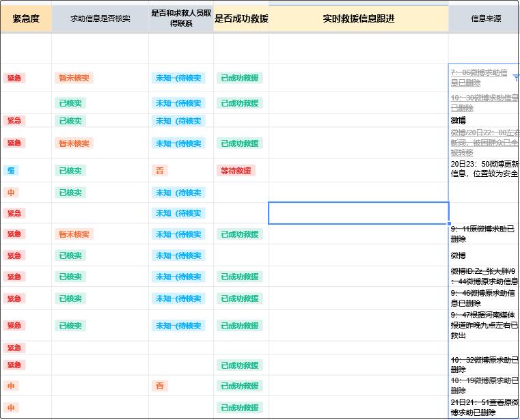Click 暂未核实 tag in the 微博/20日22:00 row
This screenshot has width=520, height=420.
[x=74, y=143]
